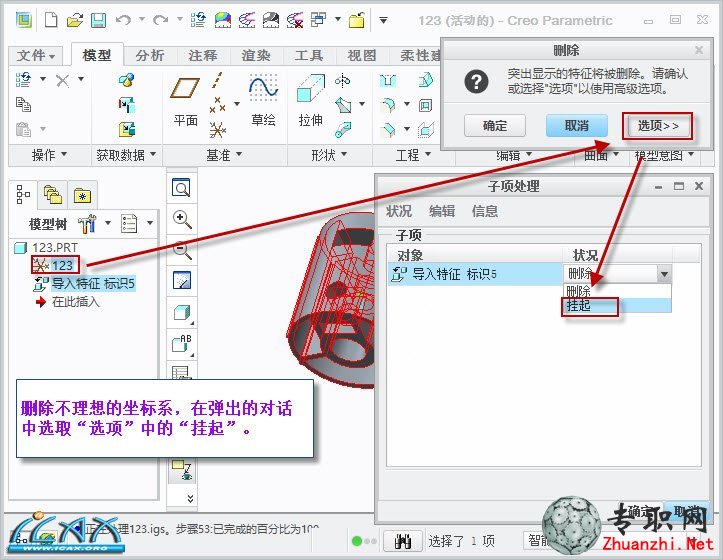Click the Display style cube icon
This screenshot has height=560, width=723.
[x=182, y=312]
